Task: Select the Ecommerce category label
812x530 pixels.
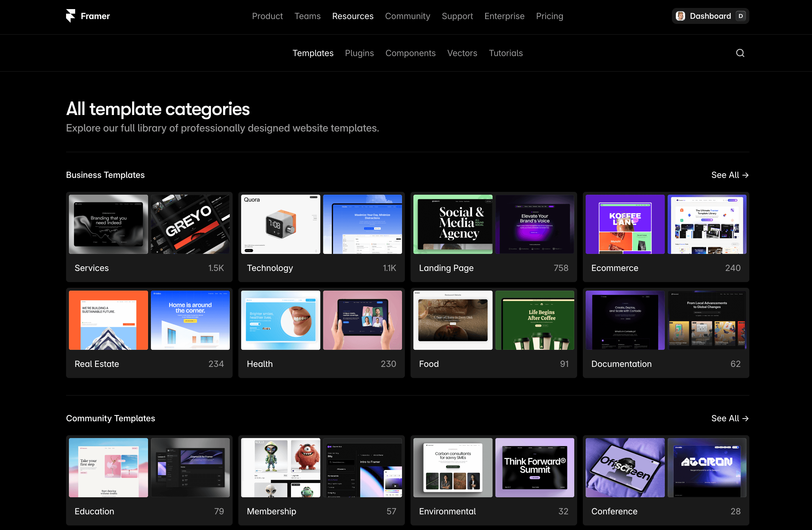Action: pyautogui.click(x=614, y=268)
